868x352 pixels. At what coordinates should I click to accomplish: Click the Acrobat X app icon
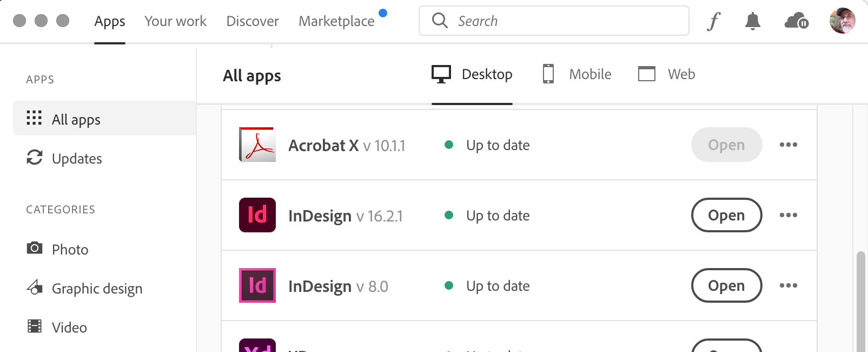tap(257, 145)
